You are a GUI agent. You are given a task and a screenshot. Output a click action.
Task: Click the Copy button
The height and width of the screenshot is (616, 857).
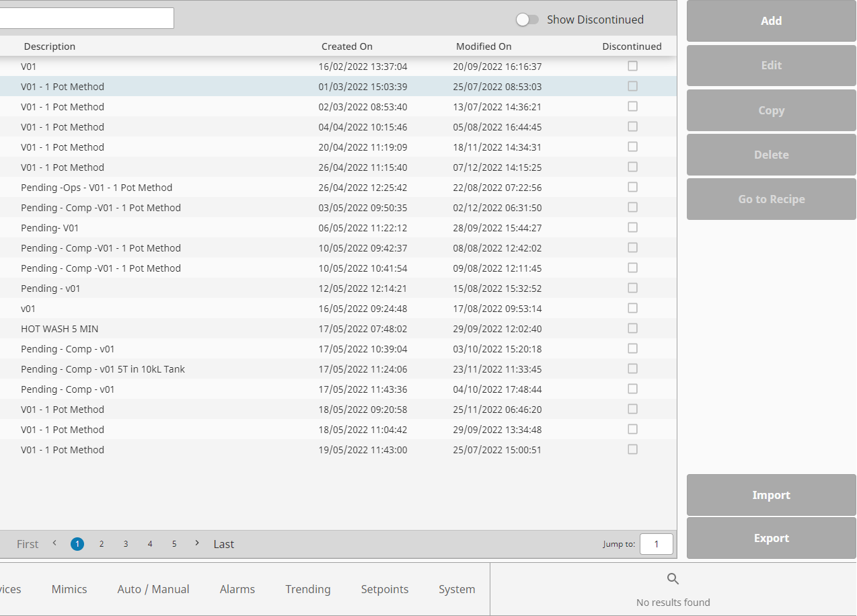point(771,110)
